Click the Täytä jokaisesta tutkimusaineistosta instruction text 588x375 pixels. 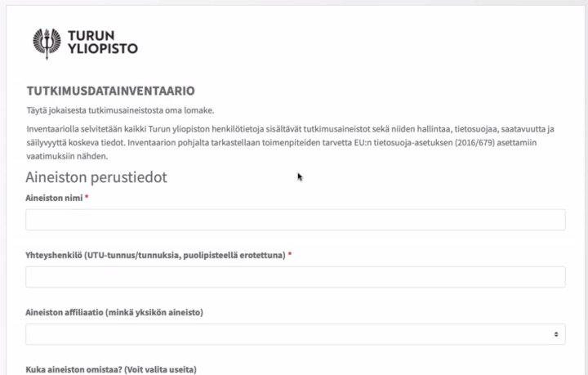120,110
